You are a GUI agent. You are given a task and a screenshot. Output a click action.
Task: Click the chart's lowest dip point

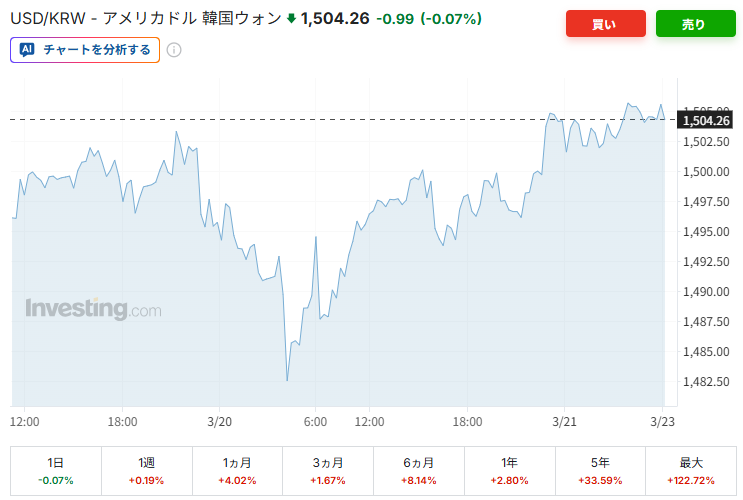coord(287,380)
